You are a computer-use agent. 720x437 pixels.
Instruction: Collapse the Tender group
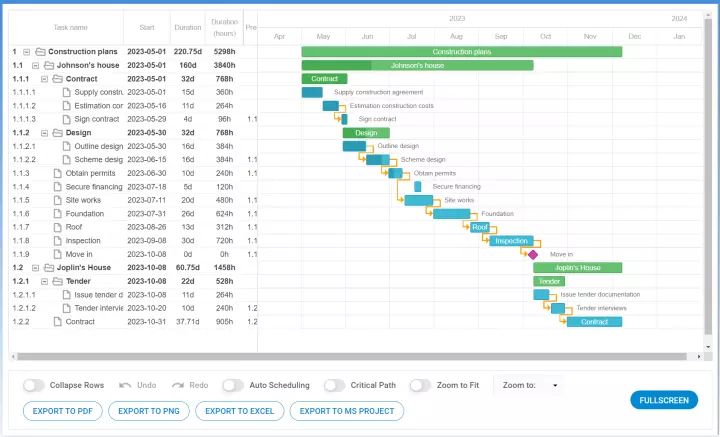click(x=45, y=281)
